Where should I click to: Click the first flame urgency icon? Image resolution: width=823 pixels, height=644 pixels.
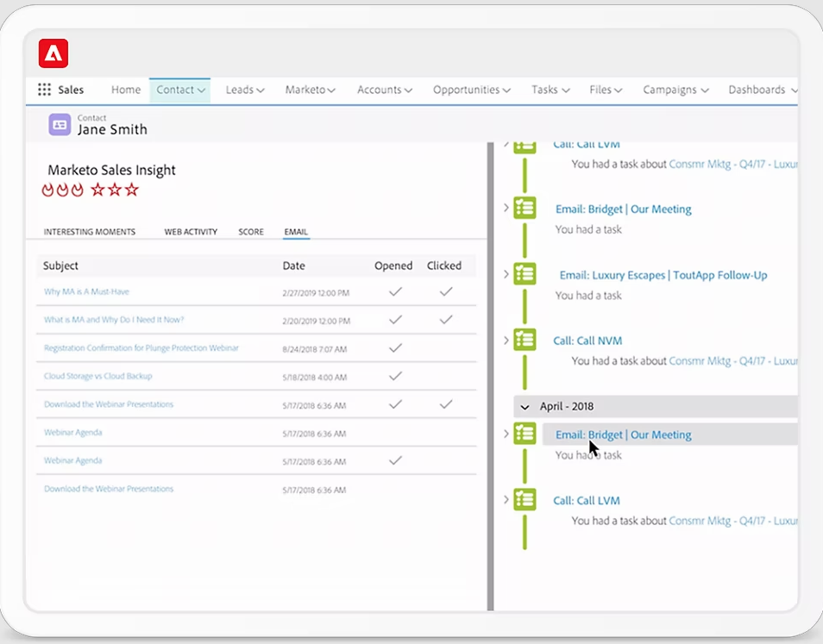pos(47,190)
